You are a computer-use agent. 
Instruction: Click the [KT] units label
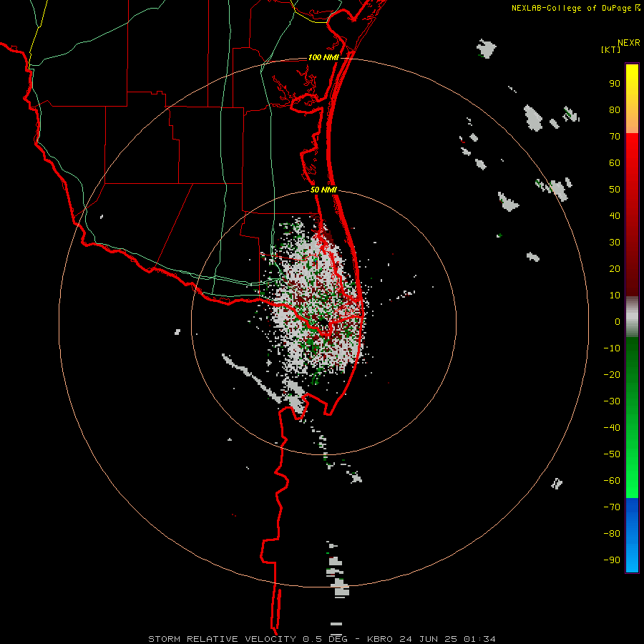tap(611, 49)
